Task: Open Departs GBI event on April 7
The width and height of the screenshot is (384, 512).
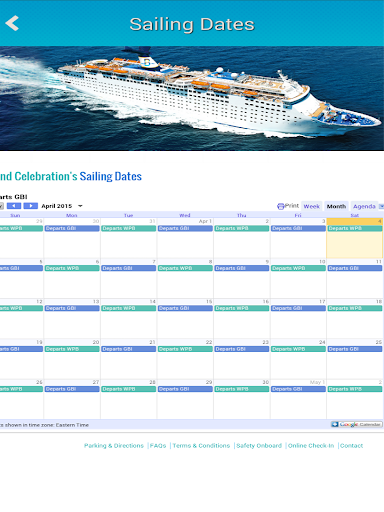Action: tap(129, 268)
